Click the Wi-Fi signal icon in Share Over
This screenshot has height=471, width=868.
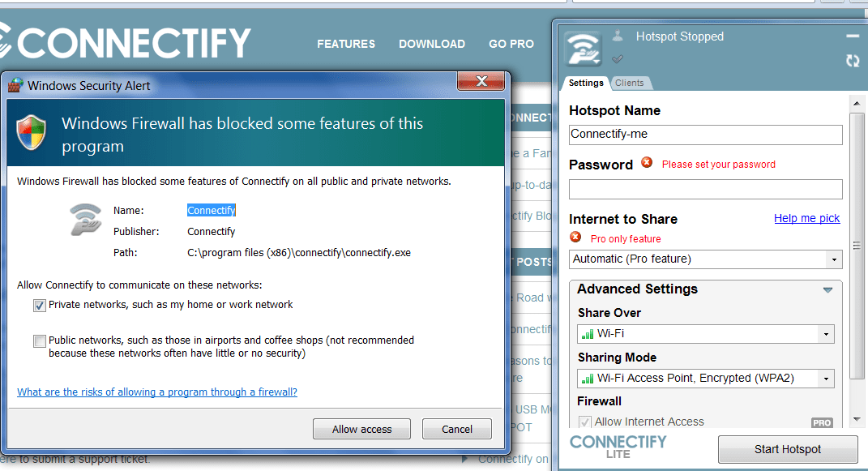point(586,334)
